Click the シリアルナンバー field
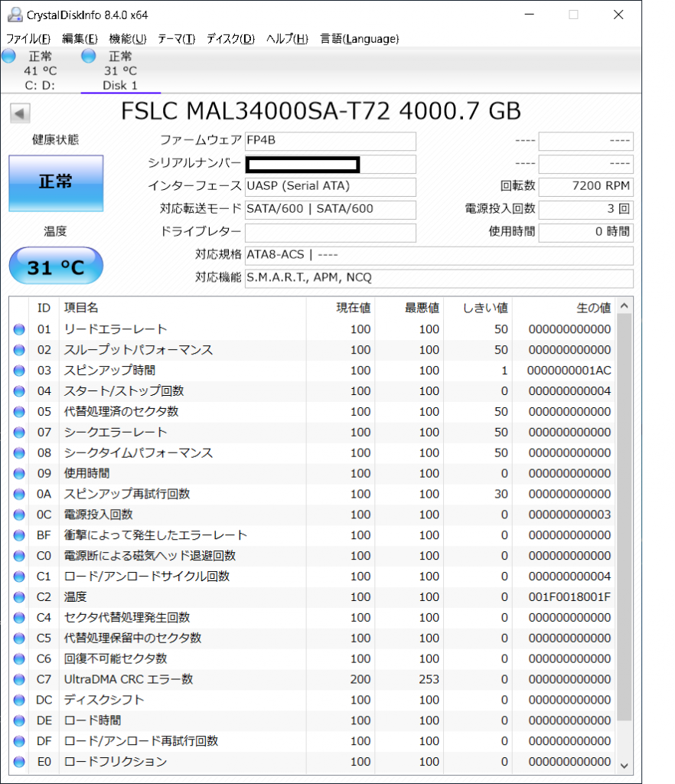 click(331, 164)
